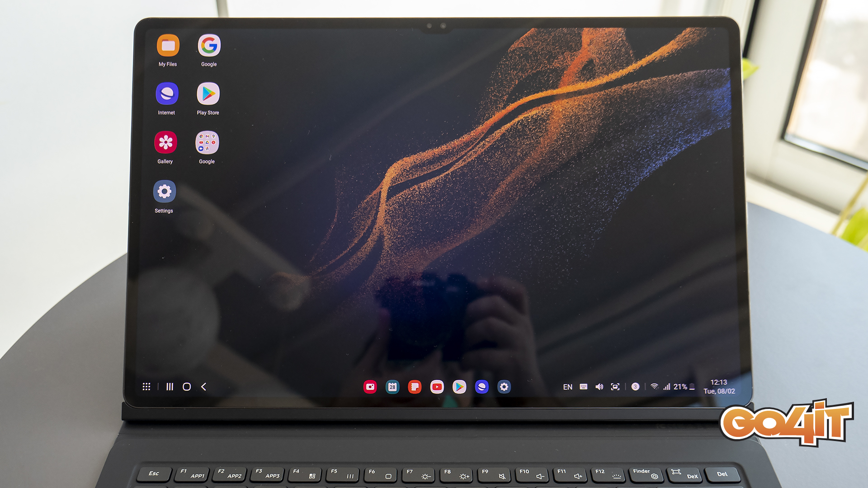Open the clock showing 12:13
Image resolution: width=868 pixels, height=488 pixels.
pyautogui.click(x=719, y=382)
